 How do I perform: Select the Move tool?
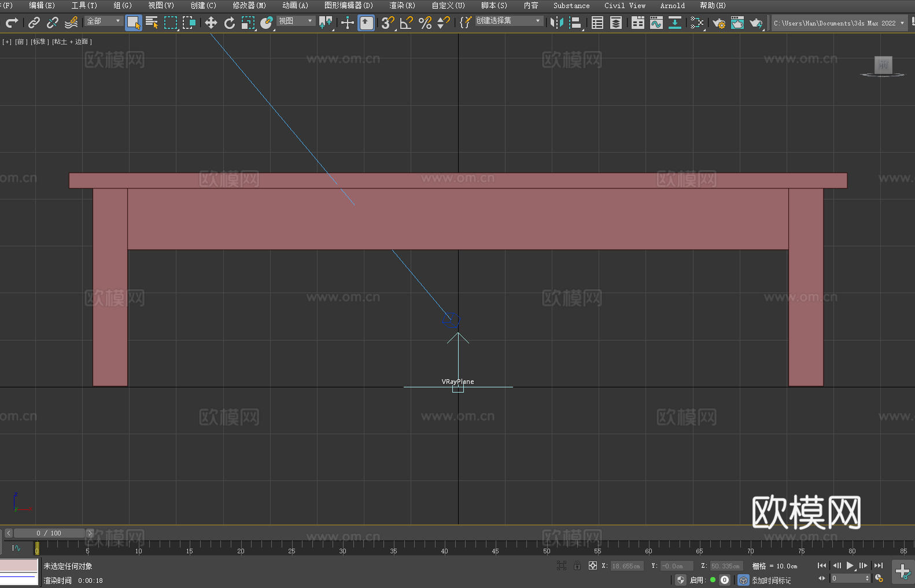211,23
